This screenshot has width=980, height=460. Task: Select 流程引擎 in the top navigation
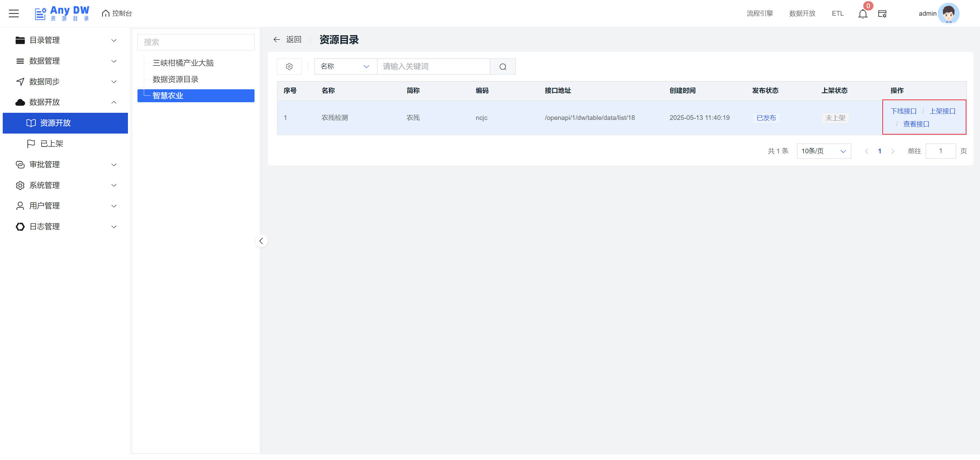tap(759, 13)
